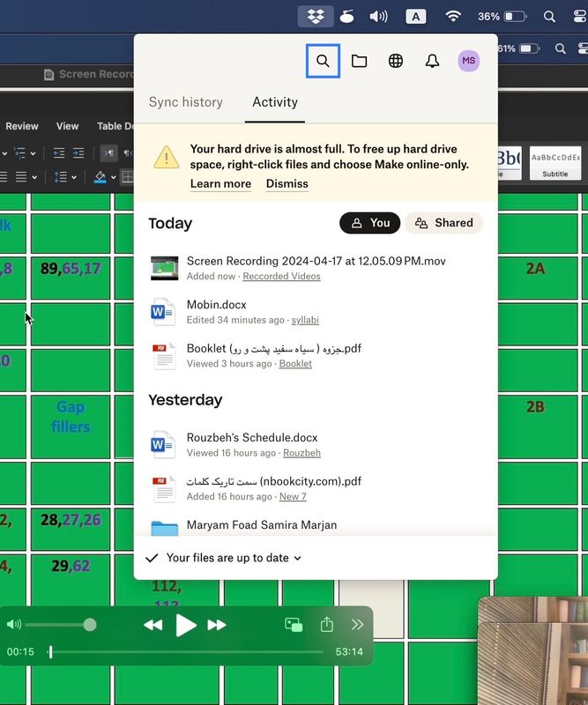588x705 pixels.
Task: Switch to the Sync history tab
Action: 185,102
